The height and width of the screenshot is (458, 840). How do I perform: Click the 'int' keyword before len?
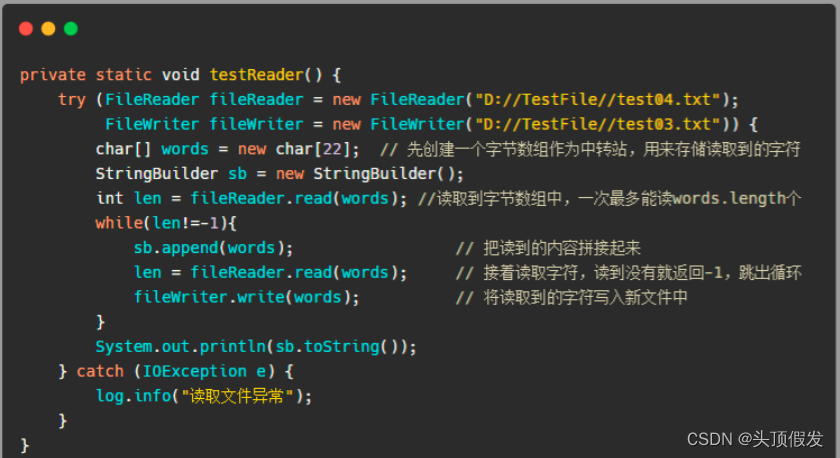pyautogui.click(x=110, y=198)
